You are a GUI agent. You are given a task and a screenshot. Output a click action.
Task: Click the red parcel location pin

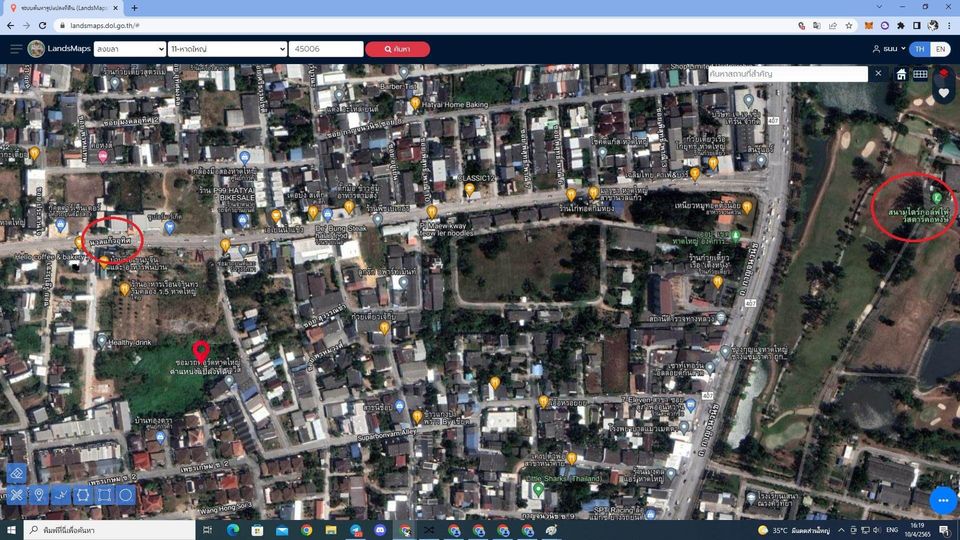pos(201,351)
